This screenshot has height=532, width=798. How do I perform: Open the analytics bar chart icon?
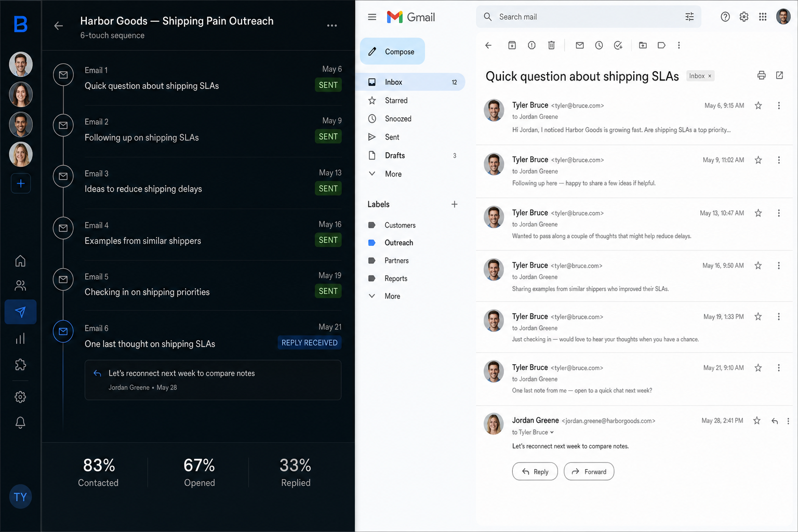click(x=20, y=339)
